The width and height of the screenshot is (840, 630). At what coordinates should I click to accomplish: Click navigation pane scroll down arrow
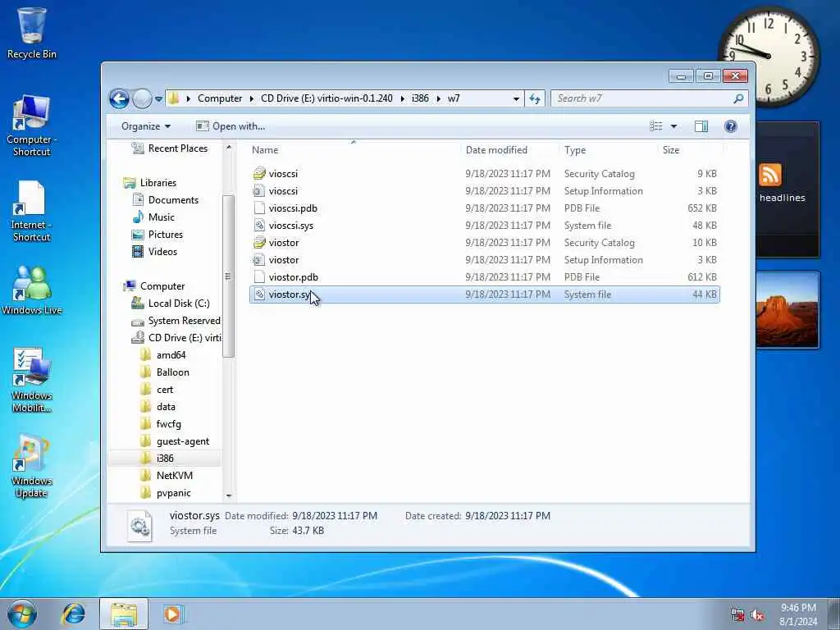pos(229,496)
